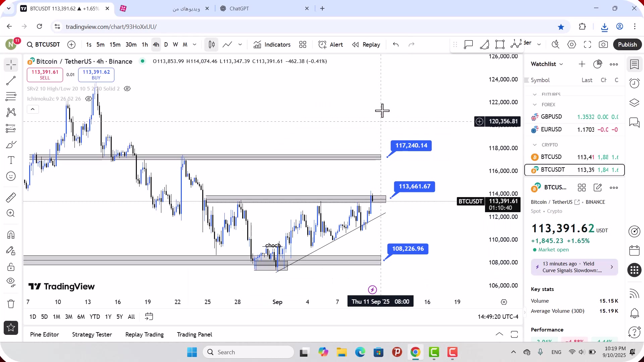Open Pine Editor tab
This screenshot has height=362, width=644.
45,335
